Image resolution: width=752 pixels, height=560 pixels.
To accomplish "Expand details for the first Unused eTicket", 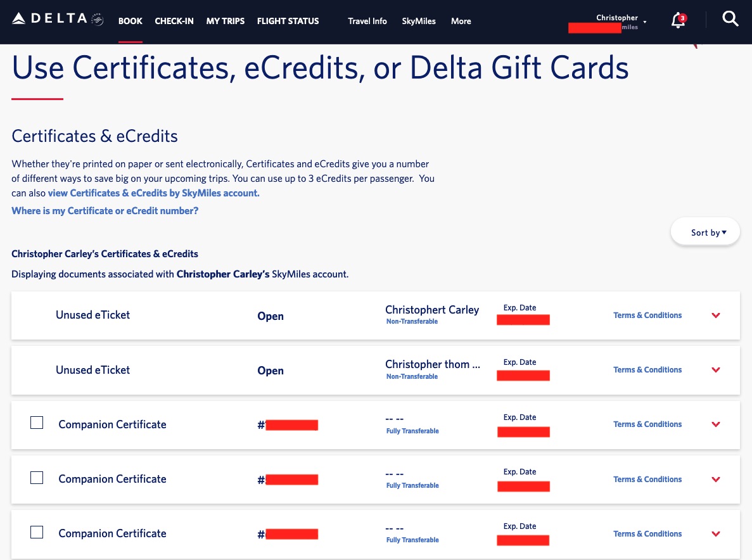I will click(716, 315).
